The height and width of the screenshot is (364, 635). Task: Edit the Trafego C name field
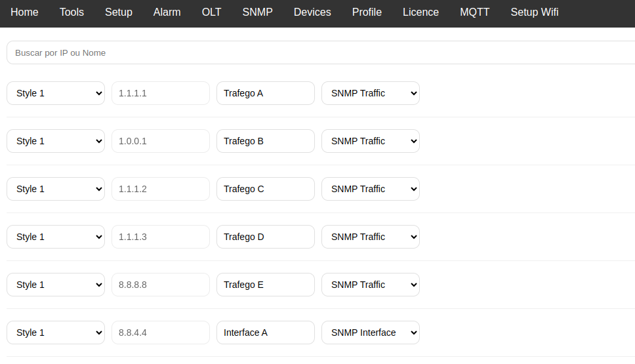(x=266, y=189)
